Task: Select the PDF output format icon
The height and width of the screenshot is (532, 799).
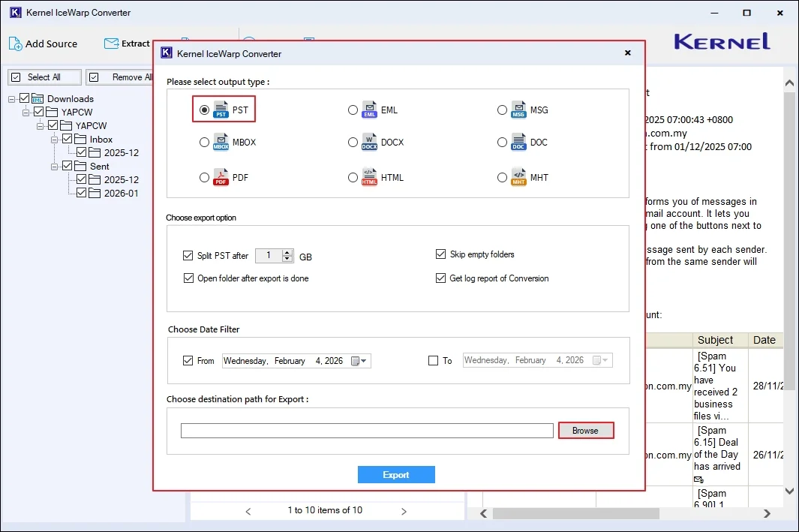Action: coord(223,177)
